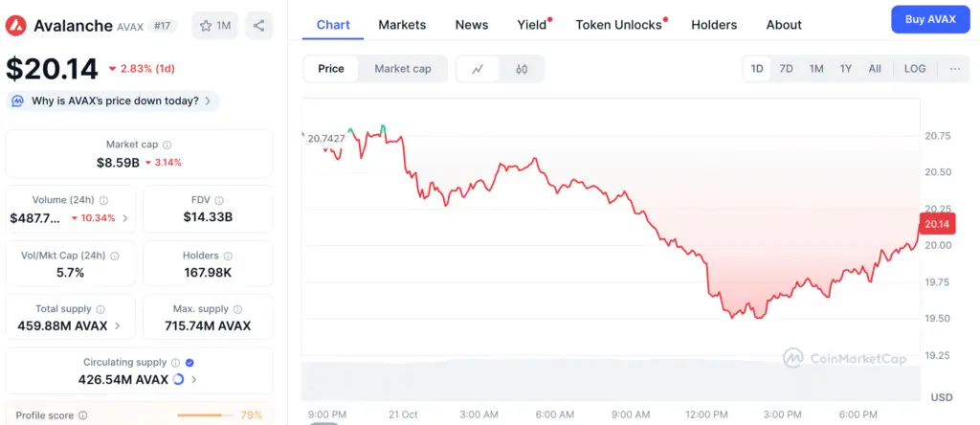Expand the Volume (24h) details chevron
980x425 pixels.
pos(125,218)
